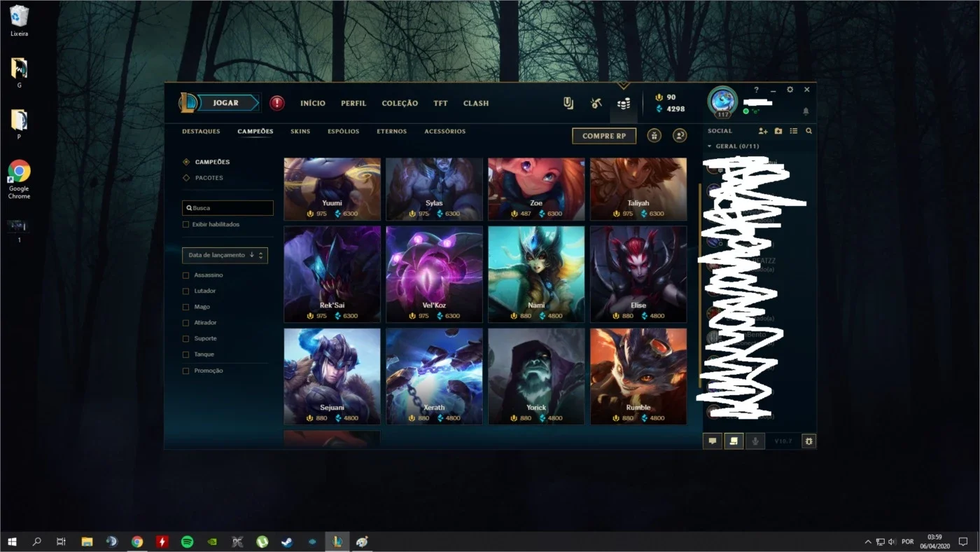Search friends with the magnifier icon
The width and height of the screenshot is (980, 552).
(x=809, y=131)
